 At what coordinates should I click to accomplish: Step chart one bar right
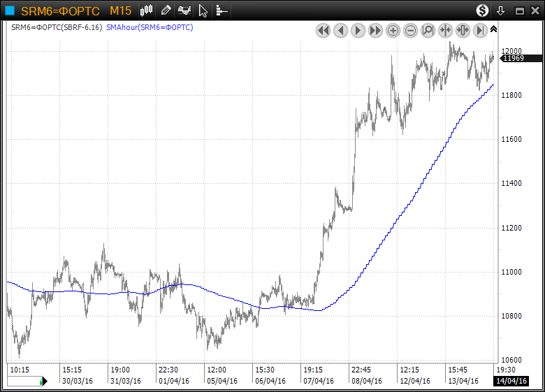click(358, 30)
